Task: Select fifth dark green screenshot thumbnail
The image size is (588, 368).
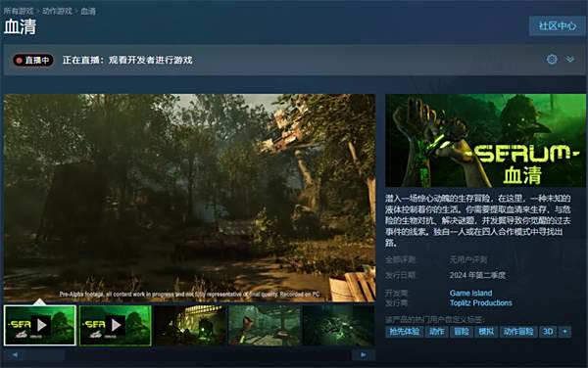Action: (339, 325)
